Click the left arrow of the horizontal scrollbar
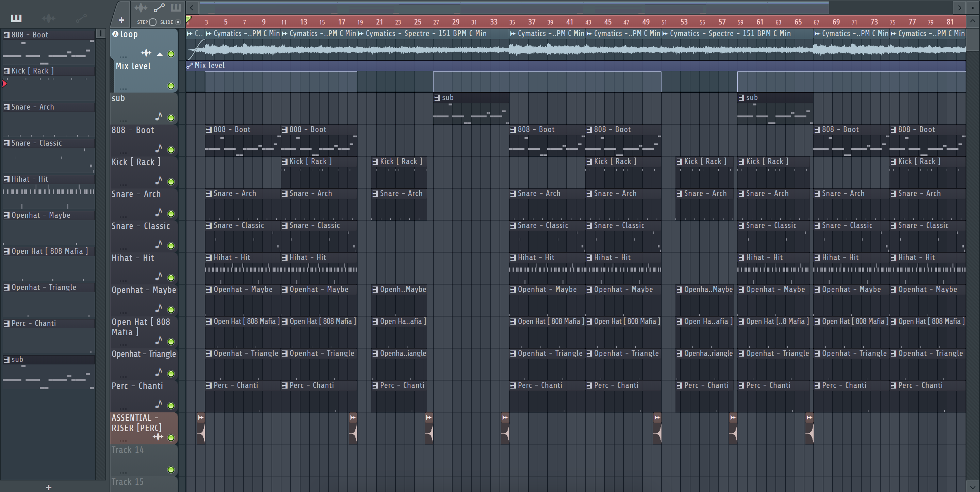 192,7
